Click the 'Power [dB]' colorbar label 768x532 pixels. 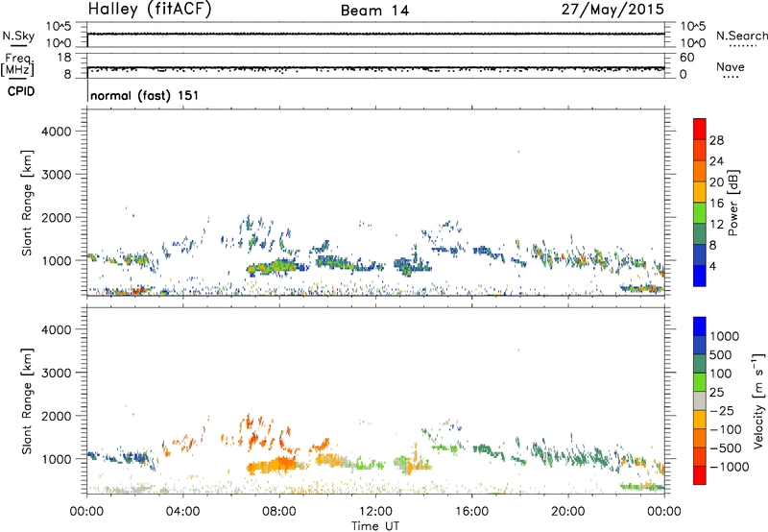pyautogui.click(x=733, y=203)
